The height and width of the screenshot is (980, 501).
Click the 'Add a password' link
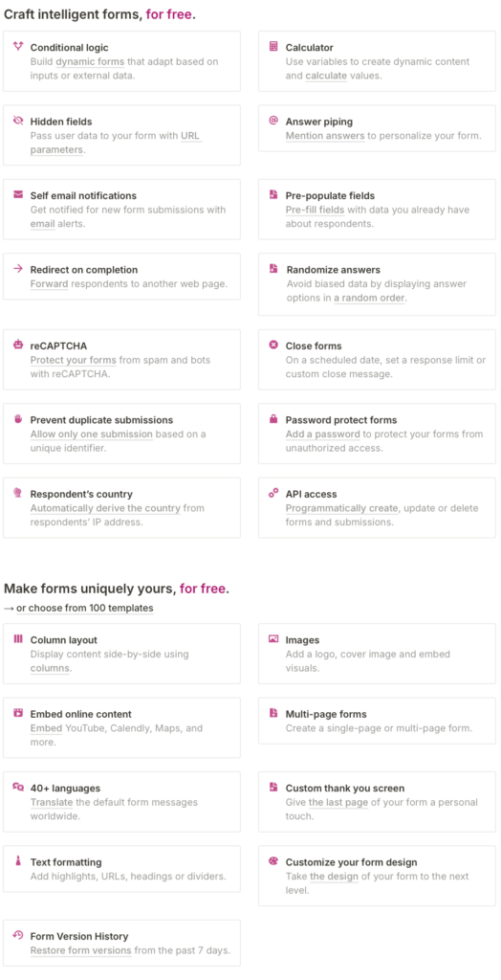pos(323,434)
